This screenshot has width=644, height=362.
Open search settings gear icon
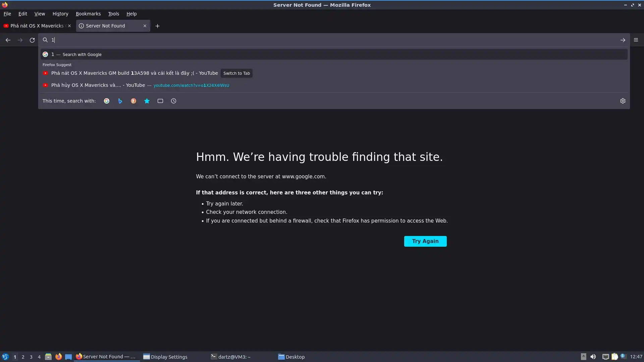(623, 101)
